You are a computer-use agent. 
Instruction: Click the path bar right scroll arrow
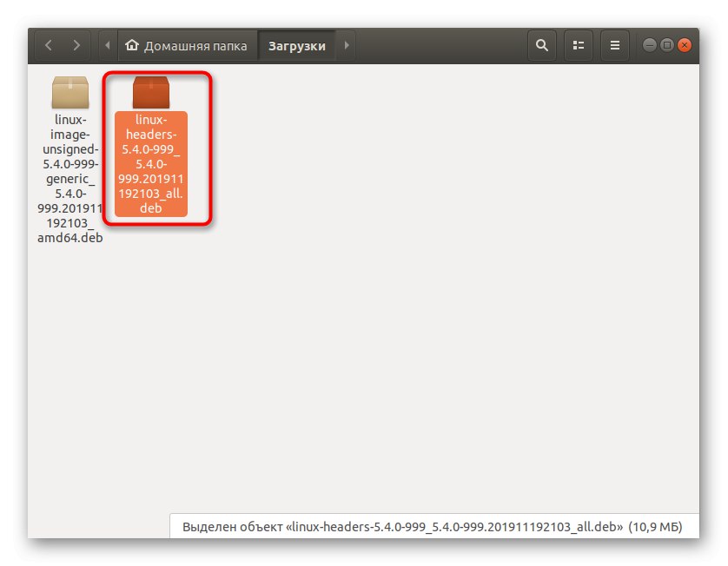pos(347,45)
